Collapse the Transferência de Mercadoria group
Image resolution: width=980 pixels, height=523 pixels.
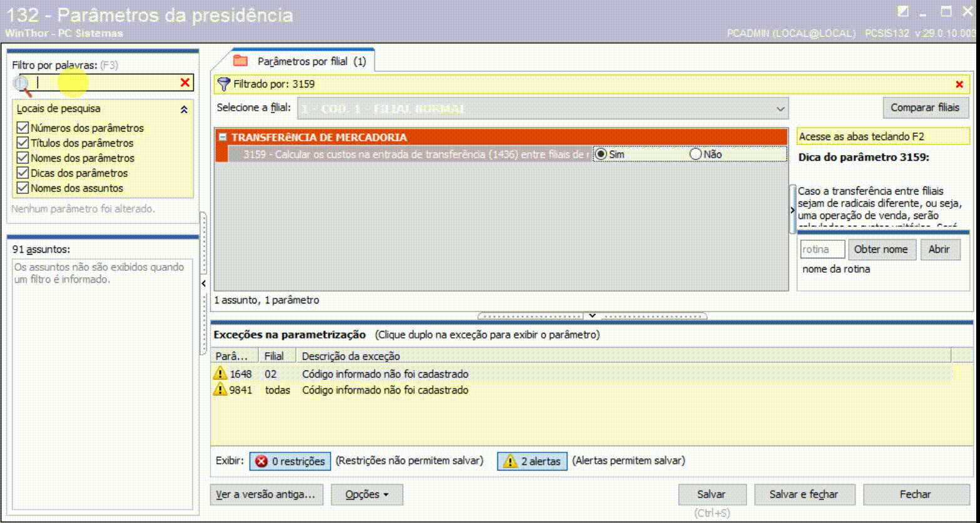222,137
